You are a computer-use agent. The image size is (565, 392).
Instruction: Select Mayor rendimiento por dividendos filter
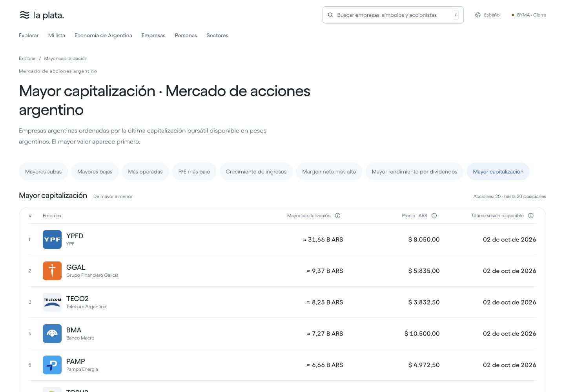414,172
